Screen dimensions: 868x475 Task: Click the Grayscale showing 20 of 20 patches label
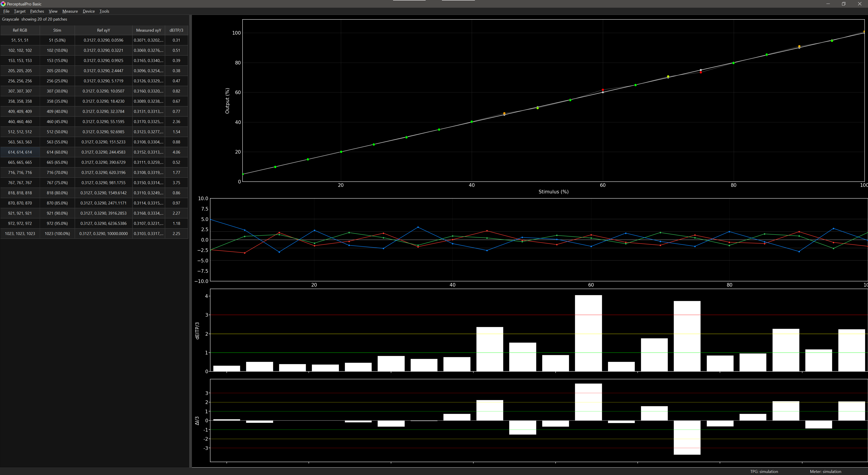click(34, 19)
